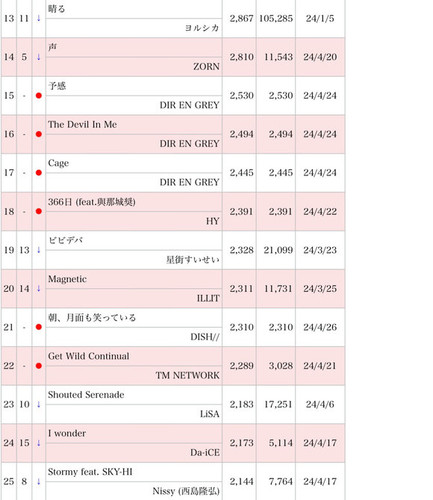Select the artist ILLIT
The height and width of the screenshot is (500, 433).
point(208,298)
